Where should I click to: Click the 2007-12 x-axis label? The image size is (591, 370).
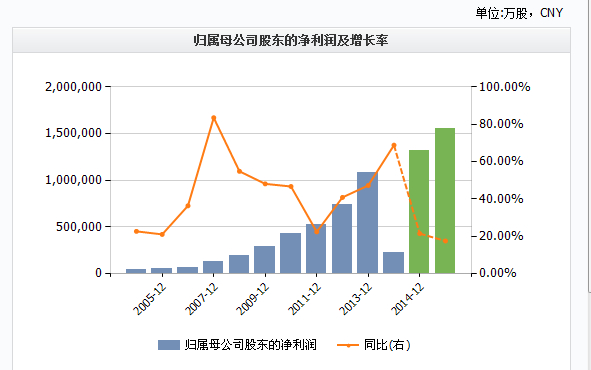(201, 299)
